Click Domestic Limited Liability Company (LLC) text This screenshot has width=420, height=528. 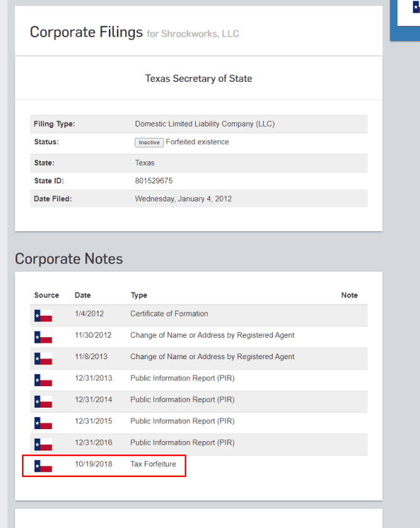(x=205, y=124)
